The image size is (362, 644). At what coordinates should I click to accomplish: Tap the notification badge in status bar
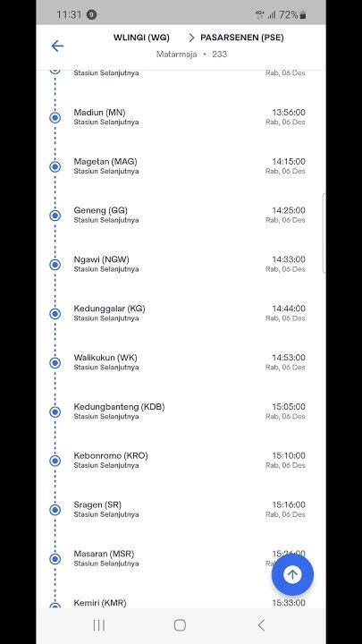(91, 15)
